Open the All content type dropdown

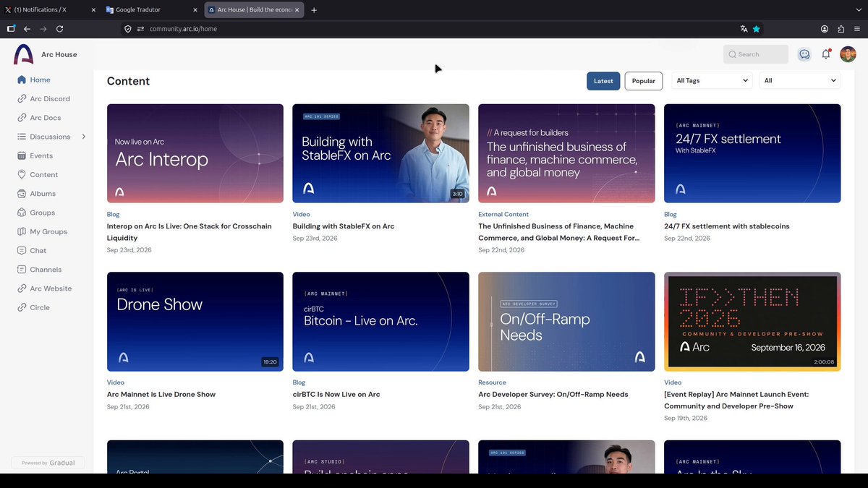tap(800, 81)
